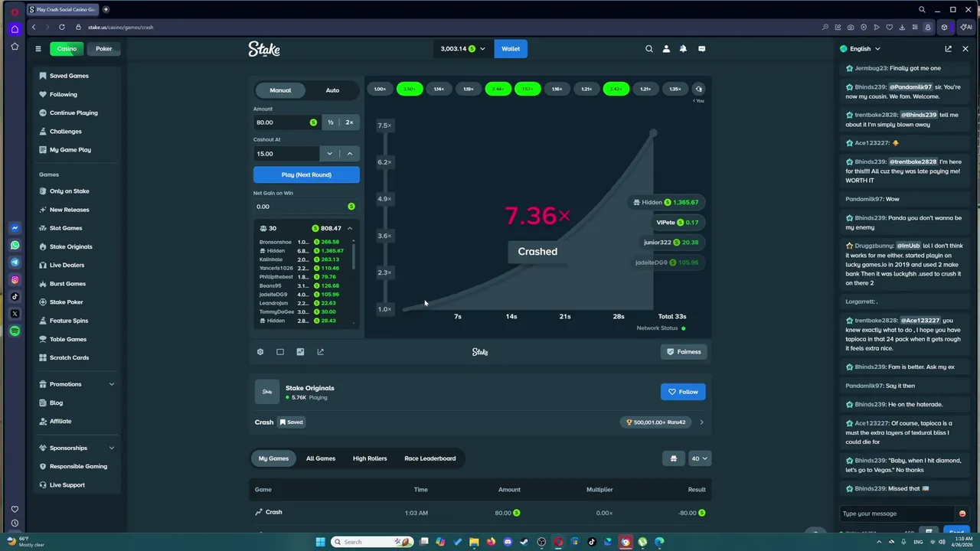The height and width of the screenshot is (551, 980).
Task: Open the user profile icon
Action: 666,49
